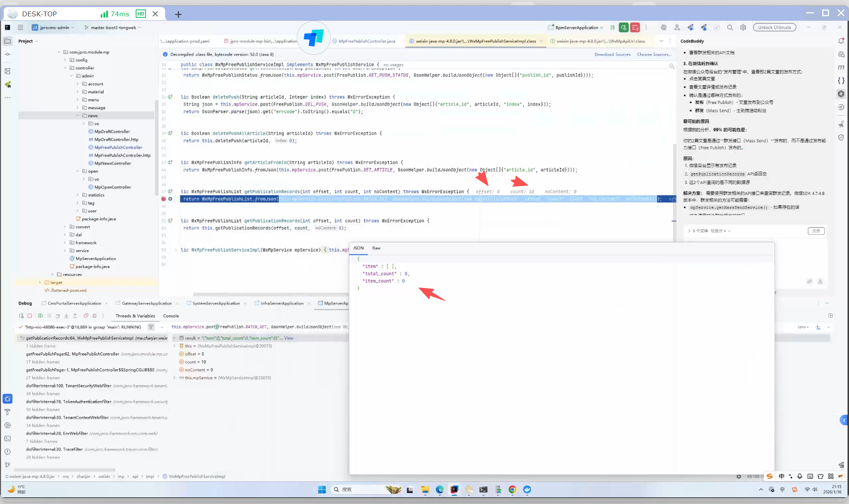Click Unlock Ultimate button

[x=774, y=27]
